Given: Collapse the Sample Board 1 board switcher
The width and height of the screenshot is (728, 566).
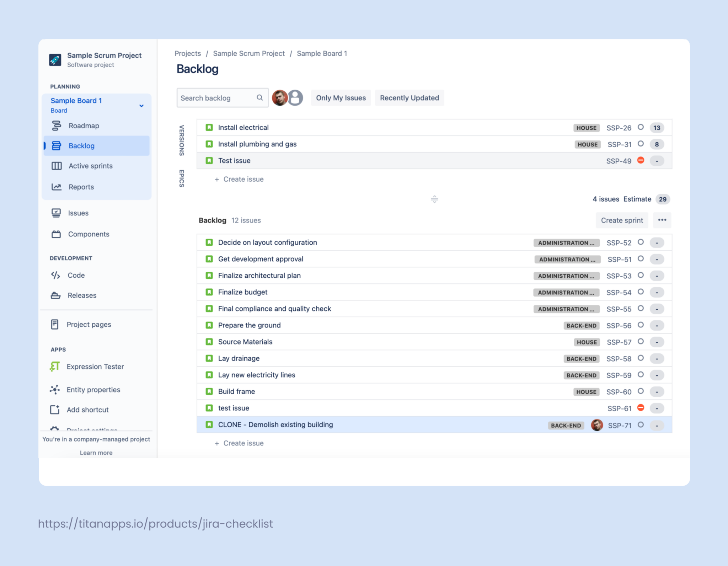Looking at the screenshot, I should (x=141, y=106).
